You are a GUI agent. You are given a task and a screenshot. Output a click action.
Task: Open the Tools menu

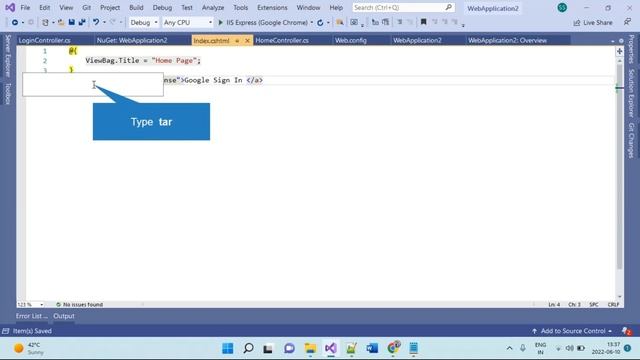click(241, 7)
